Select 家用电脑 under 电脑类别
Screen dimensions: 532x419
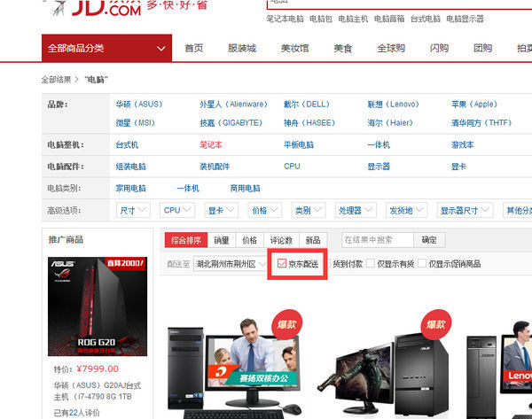(130, 188)
